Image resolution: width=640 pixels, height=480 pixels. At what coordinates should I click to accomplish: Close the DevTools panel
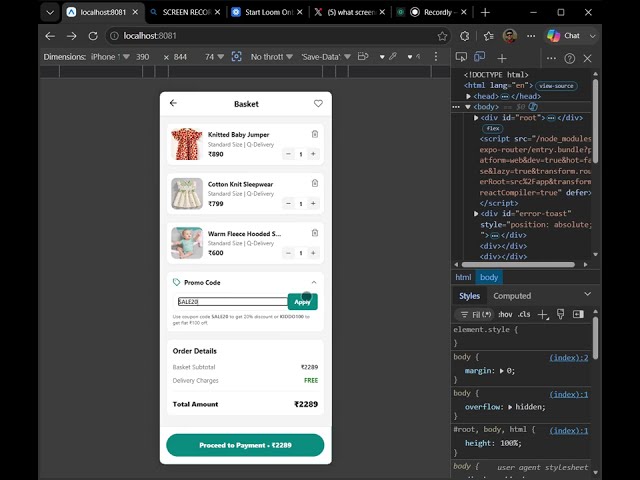(587, 58)
